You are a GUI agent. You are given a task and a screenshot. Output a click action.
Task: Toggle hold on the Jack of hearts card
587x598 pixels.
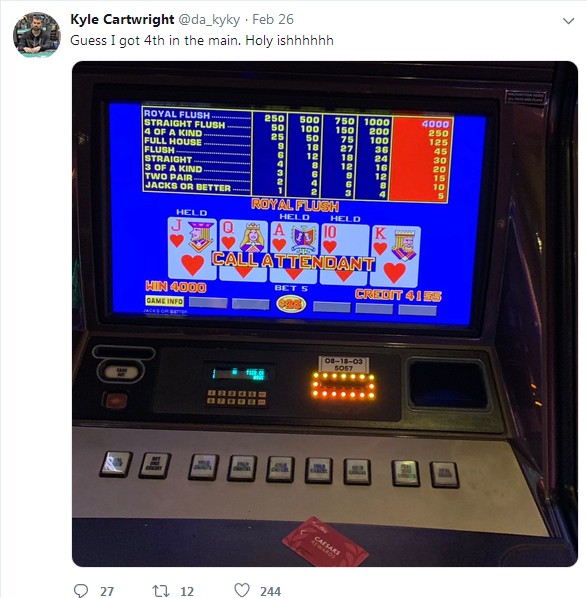pos(192,248)
